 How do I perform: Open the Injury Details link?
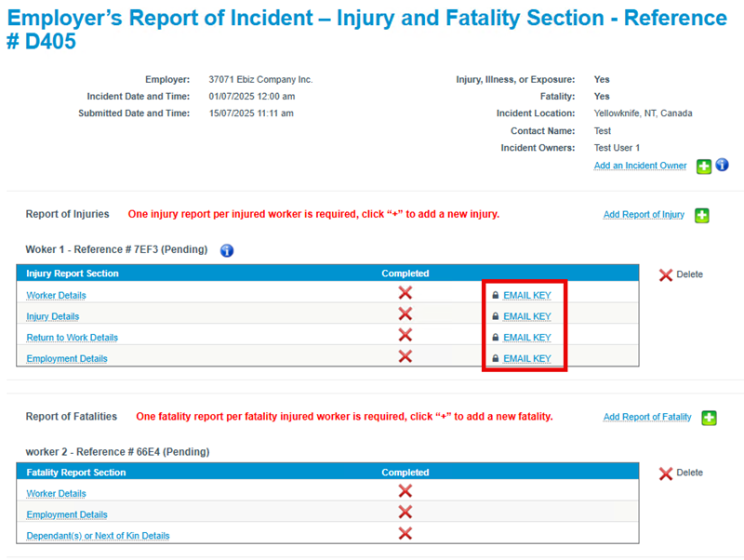point(53,316)
